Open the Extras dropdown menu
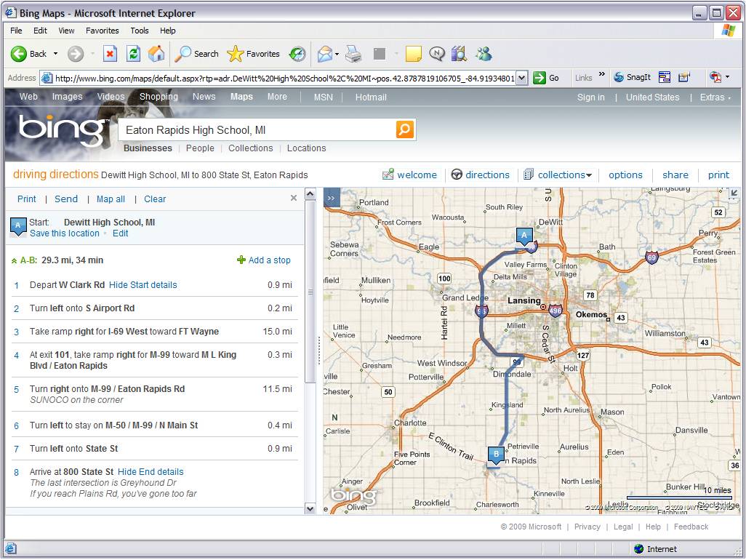The image size is (746, 560). pyautogui.click(x=715, y=97)
